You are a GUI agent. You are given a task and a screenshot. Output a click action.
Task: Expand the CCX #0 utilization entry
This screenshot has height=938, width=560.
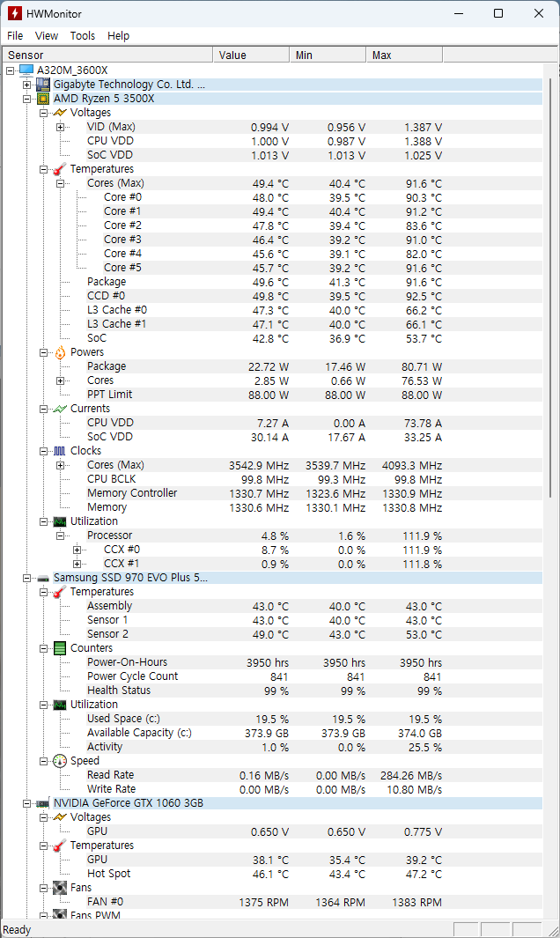pos(77,550)
